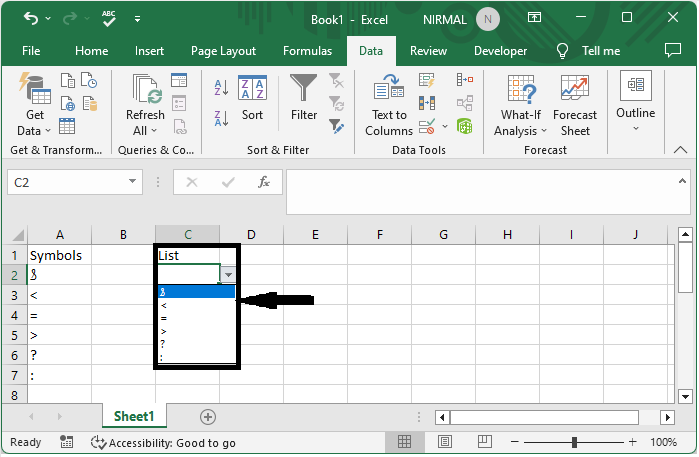Open the Name Box dropdown arrow
This screenshot has height=457, width=699.
(132, 181)
